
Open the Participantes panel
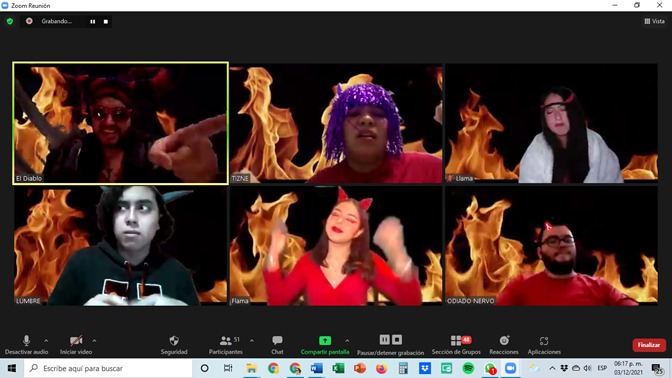(x=225, y=345)
